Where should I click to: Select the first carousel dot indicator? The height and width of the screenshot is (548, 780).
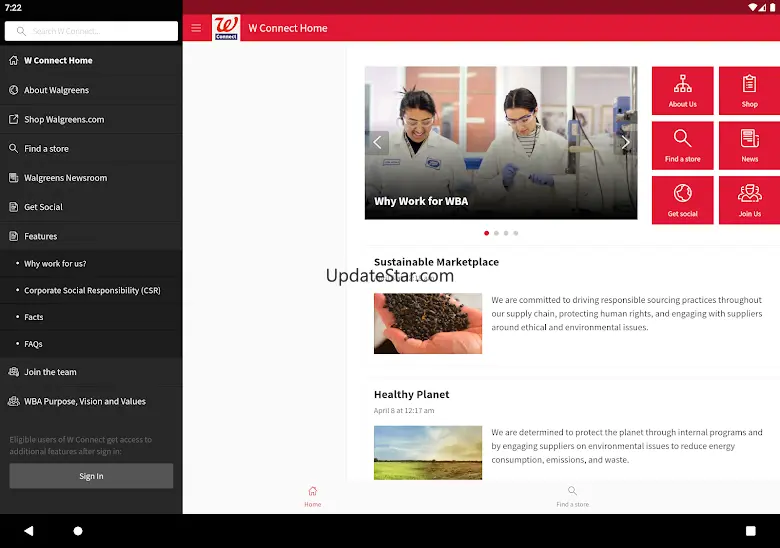(487, 233)
